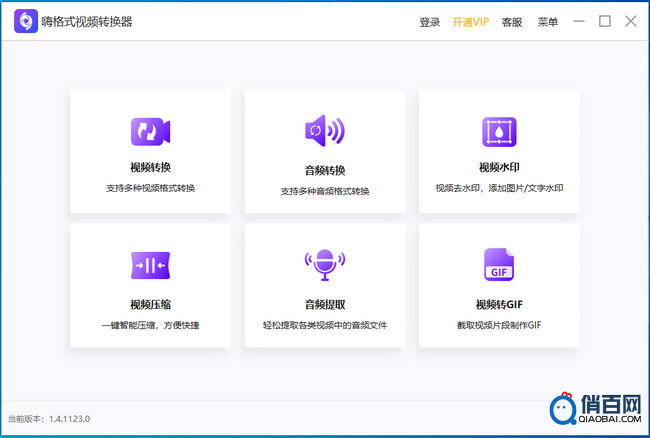Select the 视频压缩 title text
The height and width of the screenshot is (438, 650).
coord(150,305)
